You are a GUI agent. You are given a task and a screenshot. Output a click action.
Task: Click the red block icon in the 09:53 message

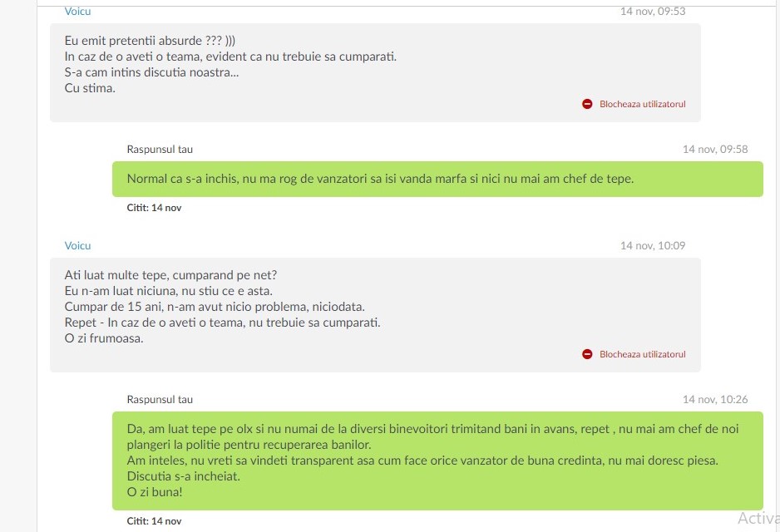(x=587, y=104)
